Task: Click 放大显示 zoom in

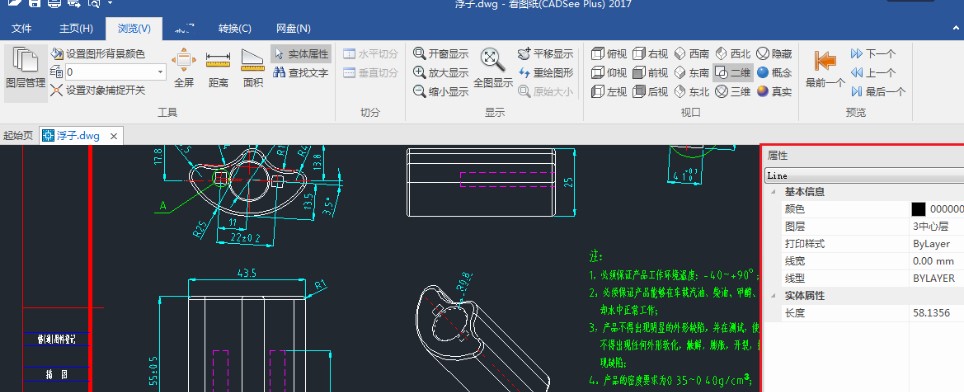Action: [441, 73]
